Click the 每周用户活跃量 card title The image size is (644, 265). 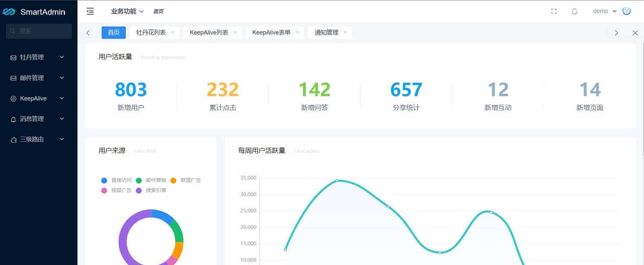(x=262, y=150)
